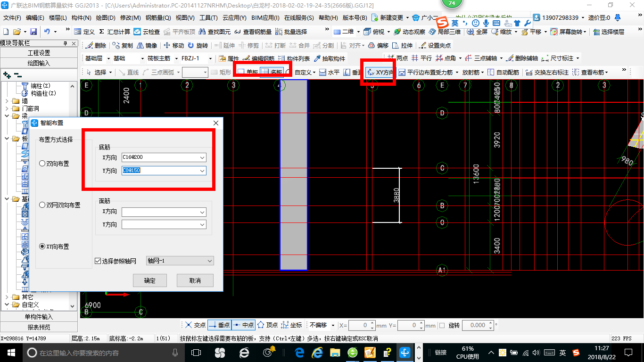
Task: Select 镜像 mirror tool
Action: pos(147,46)
